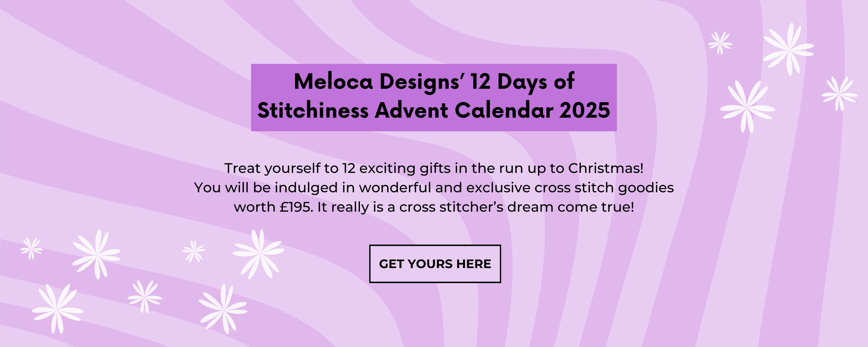Click the word 'Christmas!' in the description
The image size is (868, 347).
(x=606, y=169)
